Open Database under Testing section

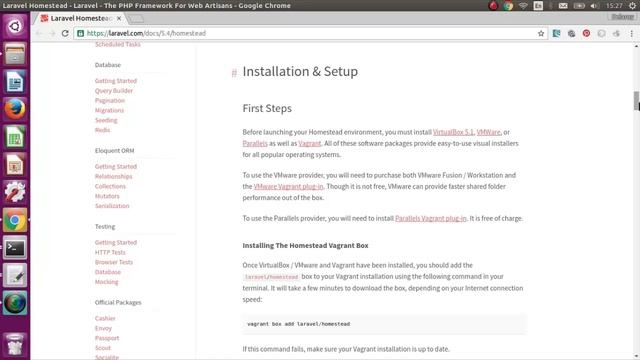tap(108, 272)
